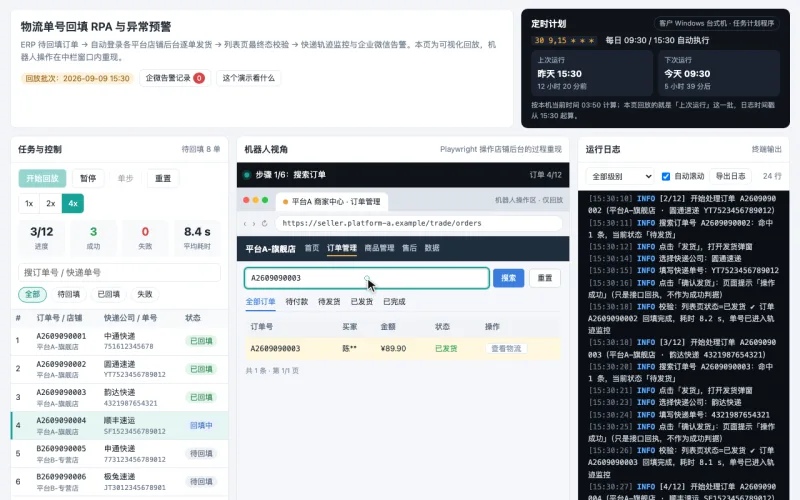
Task: Click the order search box containing A2609090003
Action: 366,278
